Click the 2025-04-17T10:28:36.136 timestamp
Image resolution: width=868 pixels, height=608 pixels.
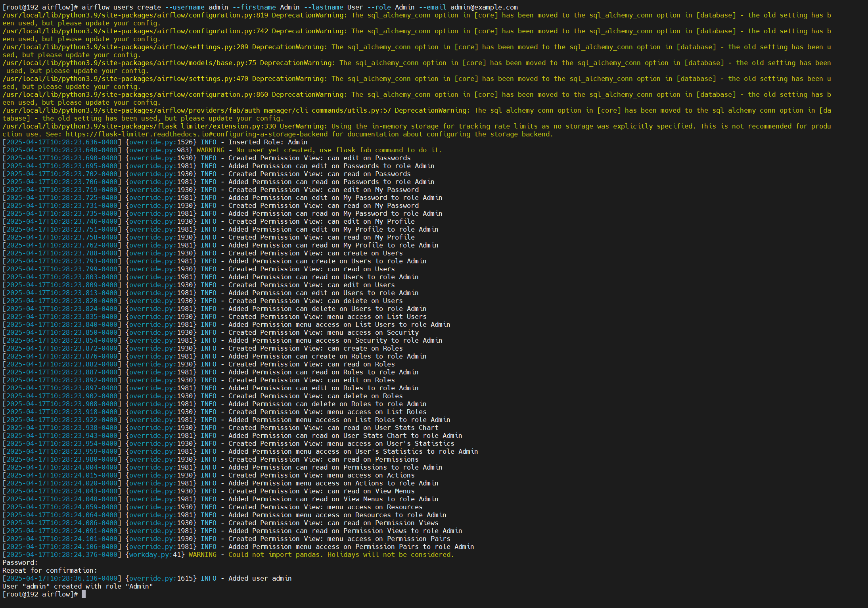tap(61, 578)
